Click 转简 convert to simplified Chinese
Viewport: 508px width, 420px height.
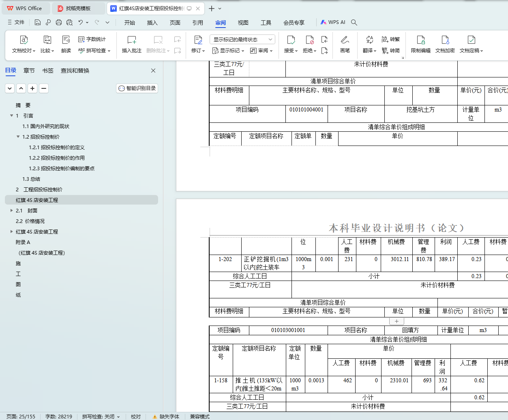point(391,51)
